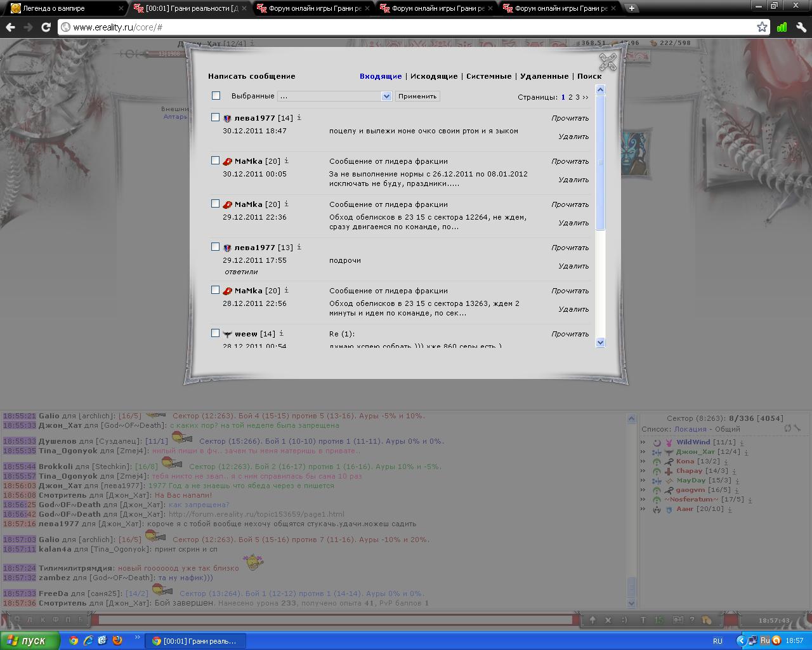The image size is (812, 650).
Task: Click the Применить button
Action: point(417,96)
